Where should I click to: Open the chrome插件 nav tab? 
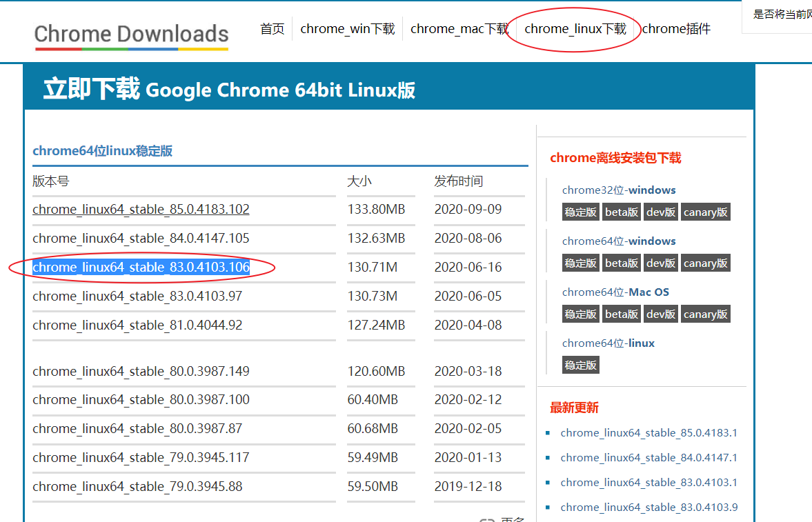click(676, 28)
